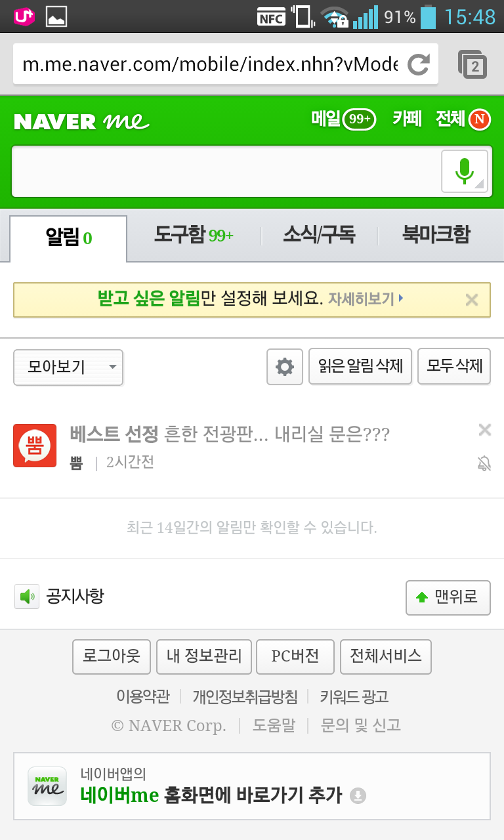The image size is (504, 840).
Task: Reload page with refresh icon
Action: [x=418, y=64]
